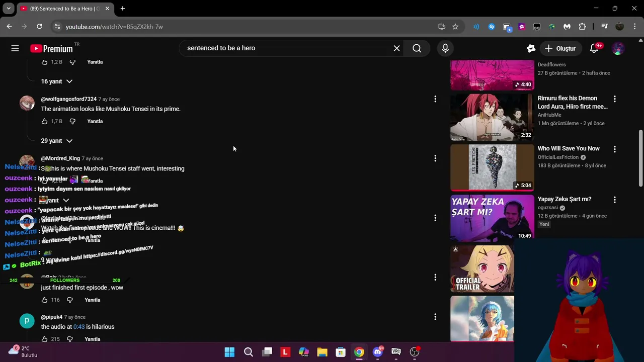
Task: Click install app icon in address bar
Action: pyautogui.click(x=442, y=27)
